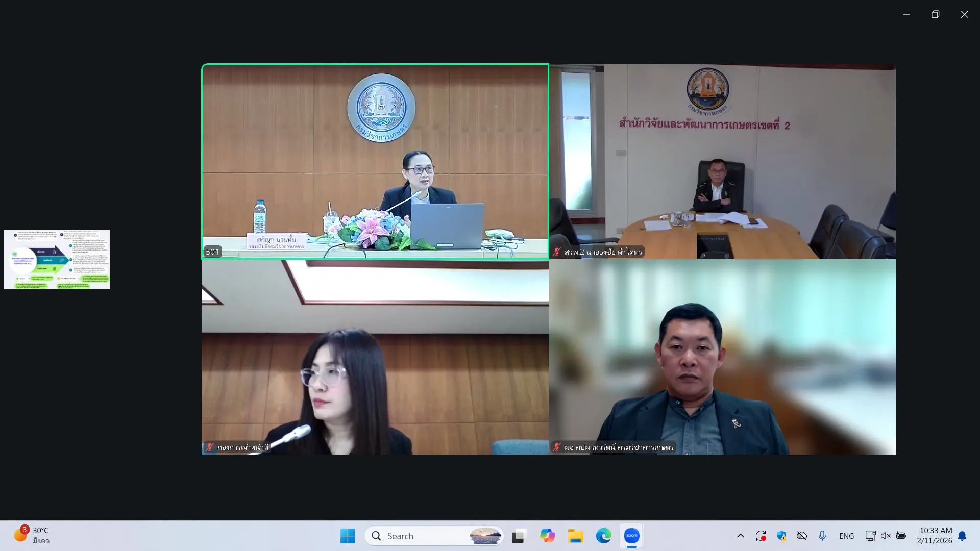Click the Zoom app taskbar icon

point(631,536)
